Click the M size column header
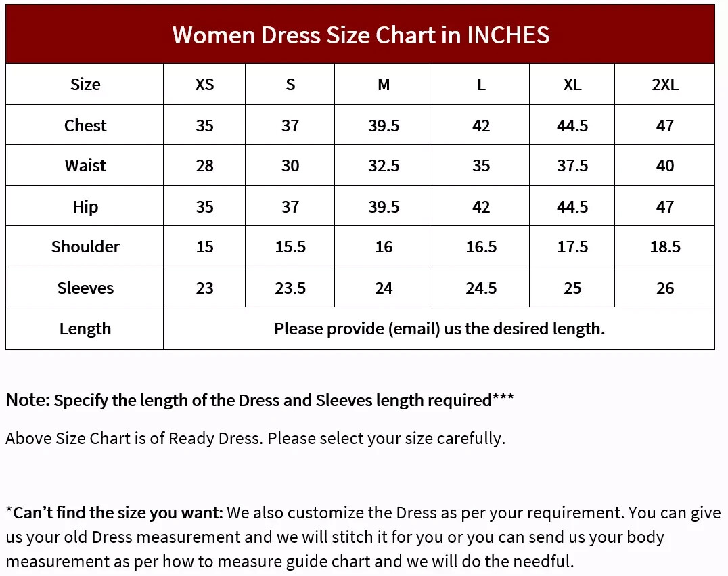 (384, 85)
